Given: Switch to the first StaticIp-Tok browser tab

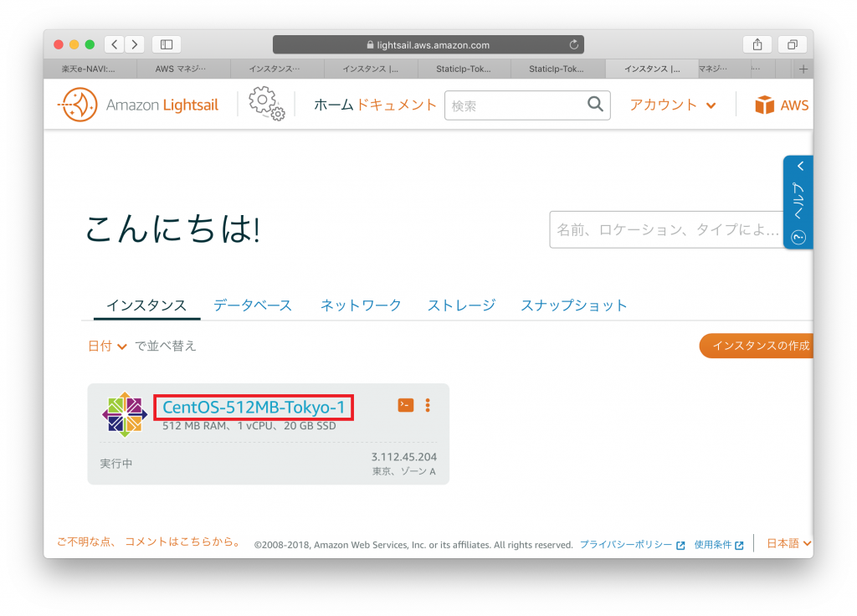Looking at the screenshot, I should 464,69.
